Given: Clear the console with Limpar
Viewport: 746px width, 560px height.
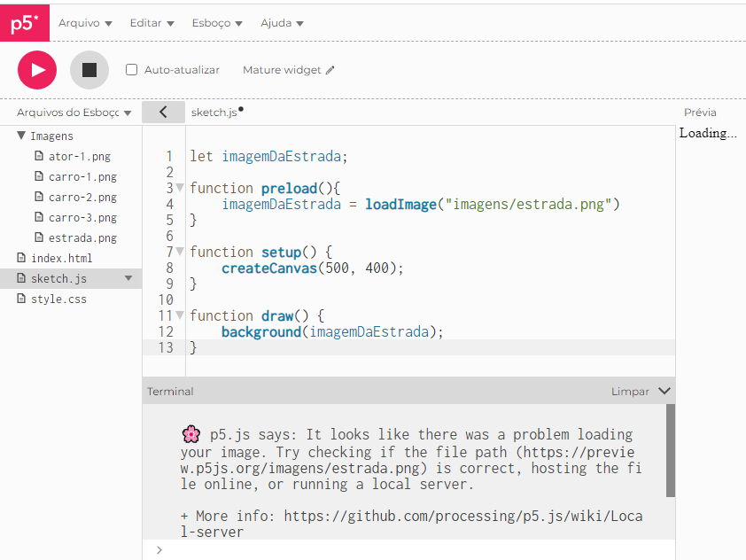Looking at the screenshot, I should pyautogui.click(x=630, y=392).
